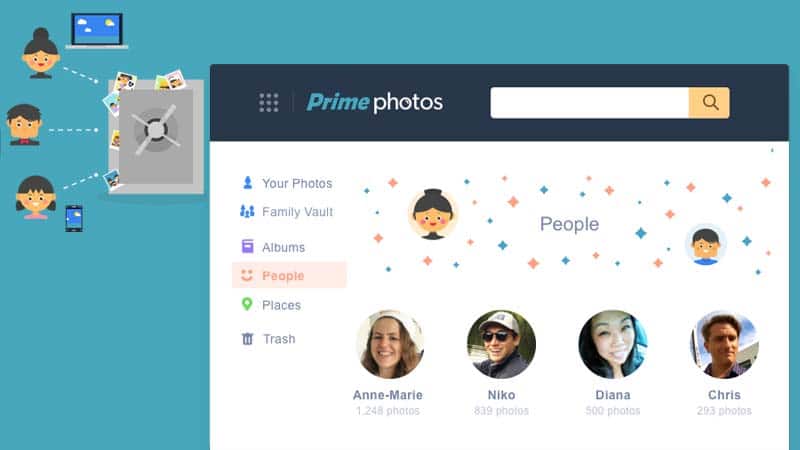This screenshot has width=800, height=450.
Task: Click the Prime photos logo
Action: 374,103
